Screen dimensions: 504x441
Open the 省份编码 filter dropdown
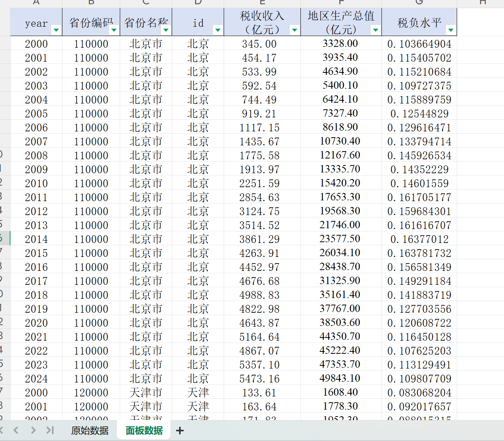click(114, 30)
